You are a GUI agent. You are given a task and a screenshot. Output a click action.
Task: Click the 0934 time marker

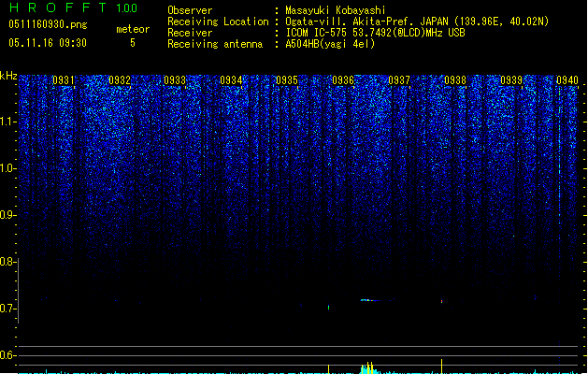click(x=232, y=80)
